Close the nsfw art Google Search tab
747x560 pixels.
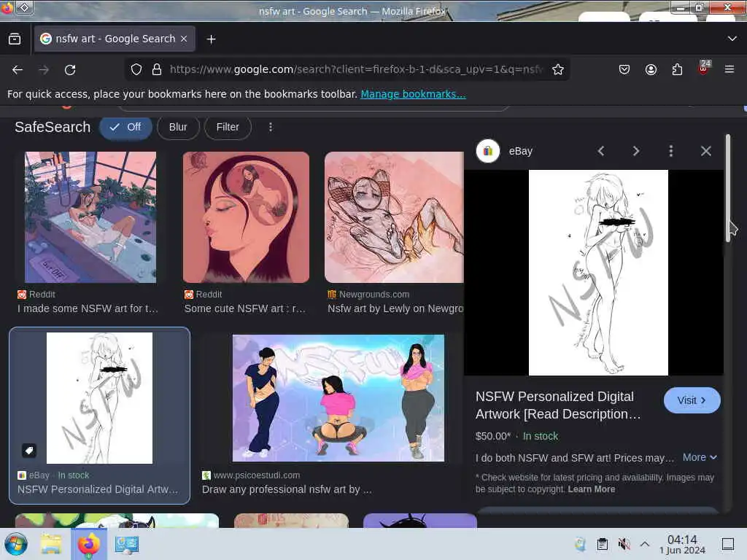[184, 39]
